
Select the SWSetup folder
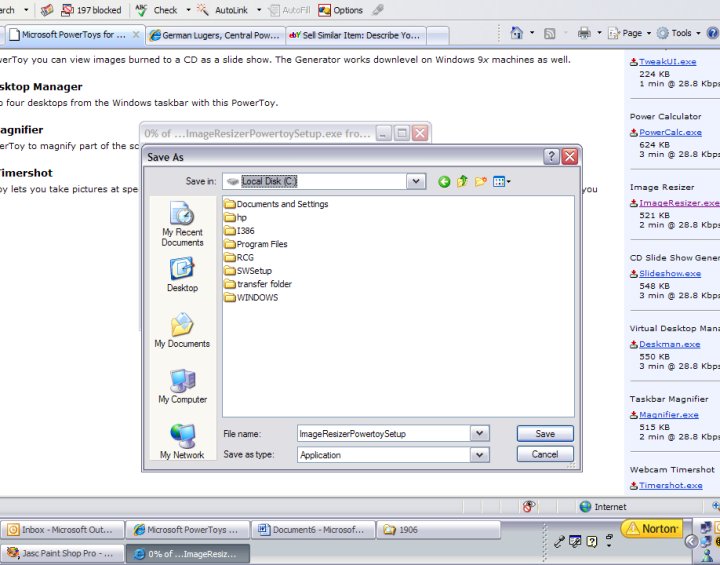(x=248, y=271)
